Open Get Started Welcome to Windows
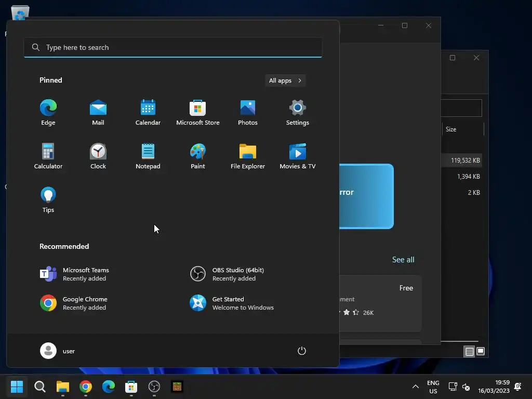 click(232, 303)
